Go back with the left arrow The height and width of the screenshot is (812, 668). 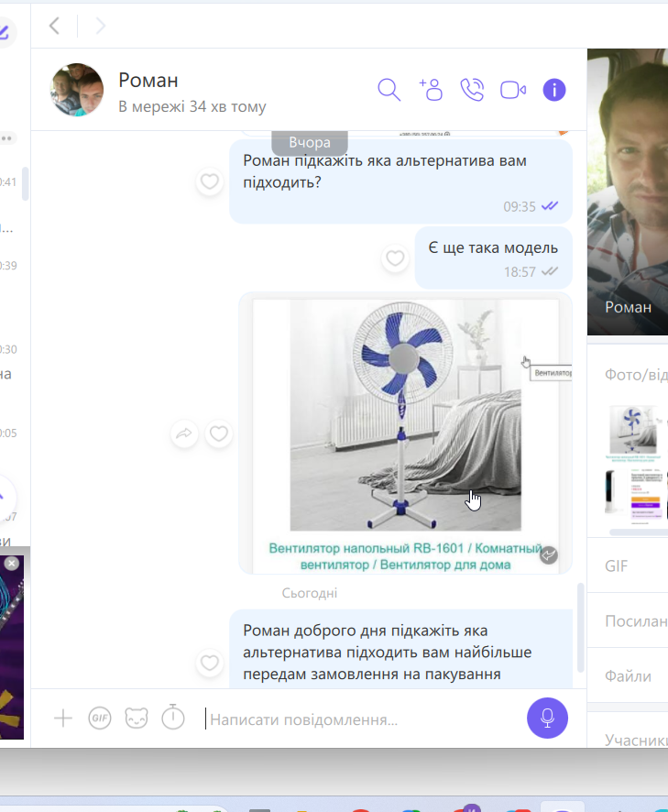coord(54,26)
